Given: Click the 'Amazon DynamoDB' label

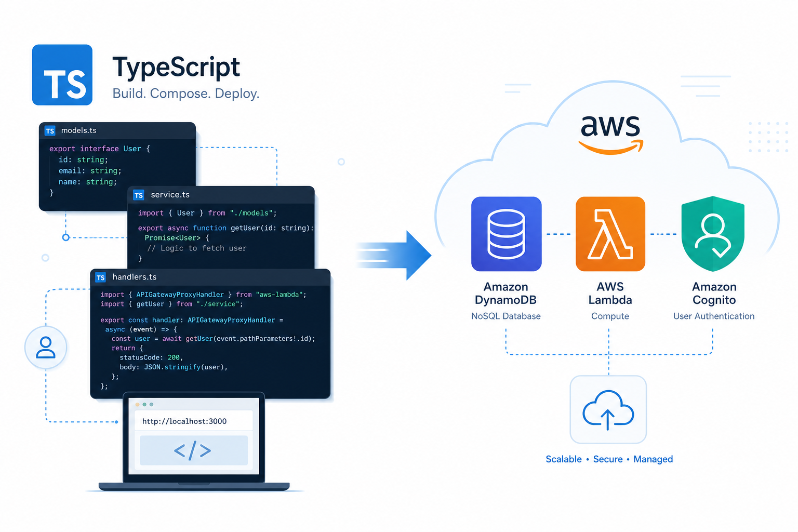Looking at the screenshot, I should tap(506, 294).
